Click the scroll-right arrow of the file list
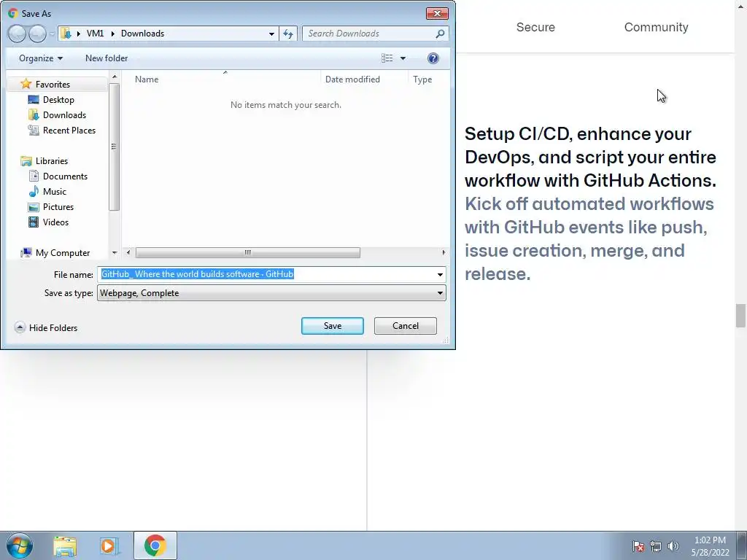 (444, 252)
